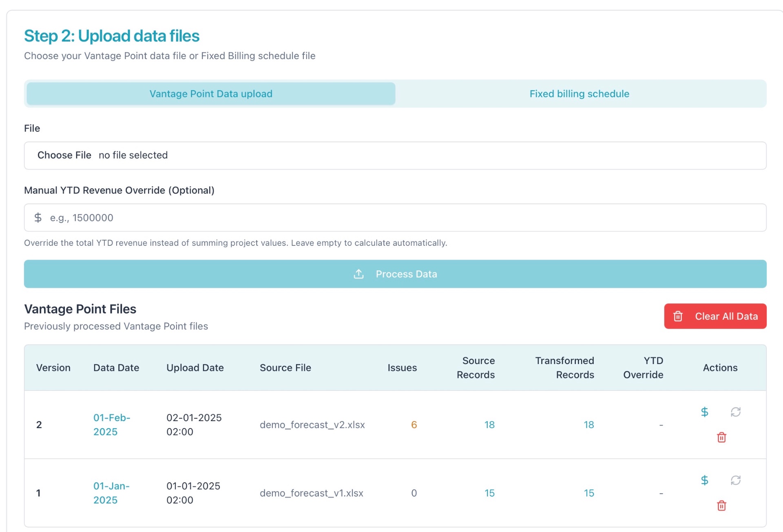Click the issues count 6 for version 2
This screenshot has width=783, height=532.
pos(414,425)
